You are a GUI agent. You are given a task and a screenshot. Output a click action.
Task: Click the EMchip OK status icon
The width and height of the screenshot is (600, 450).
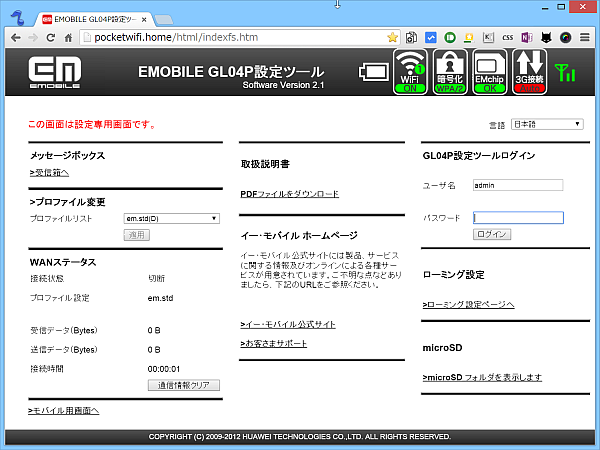[490, 71]
